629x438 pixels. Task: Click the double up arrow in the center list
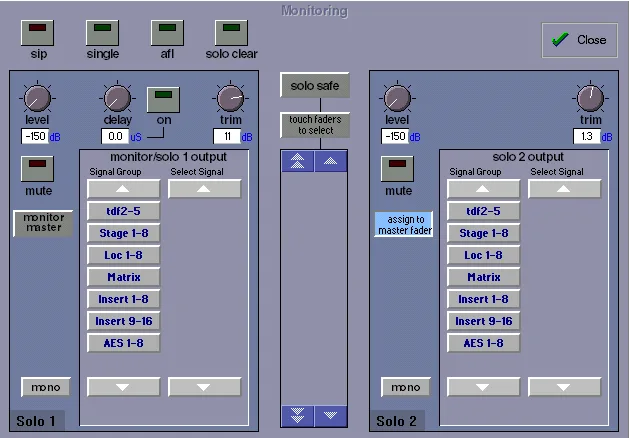point(298,161)
